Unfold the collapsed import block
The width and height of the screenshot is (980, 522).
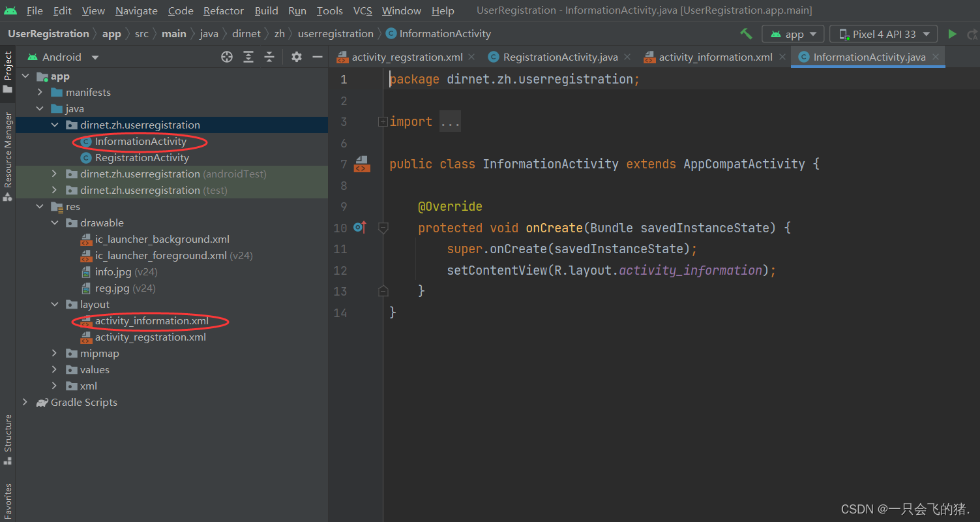383,121
